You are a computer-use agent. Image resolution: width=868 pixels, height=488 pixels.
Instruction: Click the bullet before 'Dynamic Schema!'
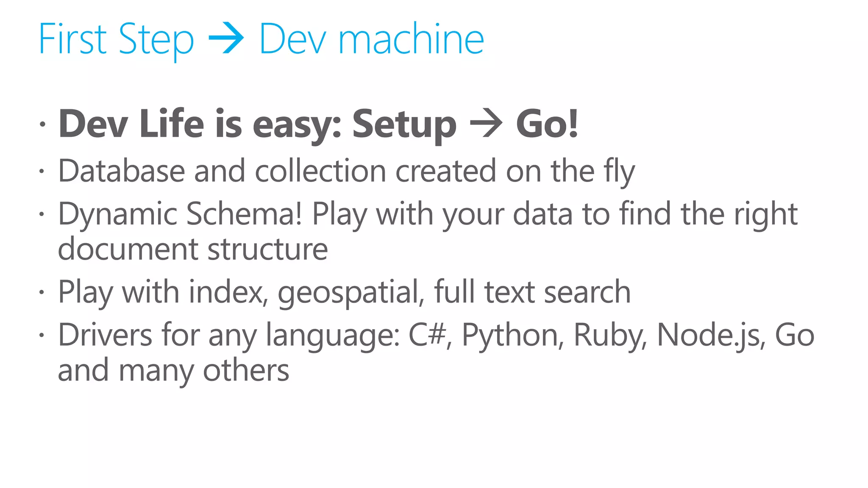point(42,214)
